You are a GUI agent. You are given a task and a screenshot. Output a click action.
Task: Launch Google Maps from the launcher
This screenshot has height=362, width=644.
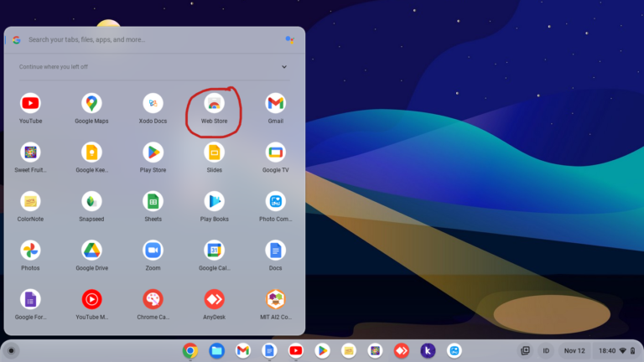click(x=91, y=103)
